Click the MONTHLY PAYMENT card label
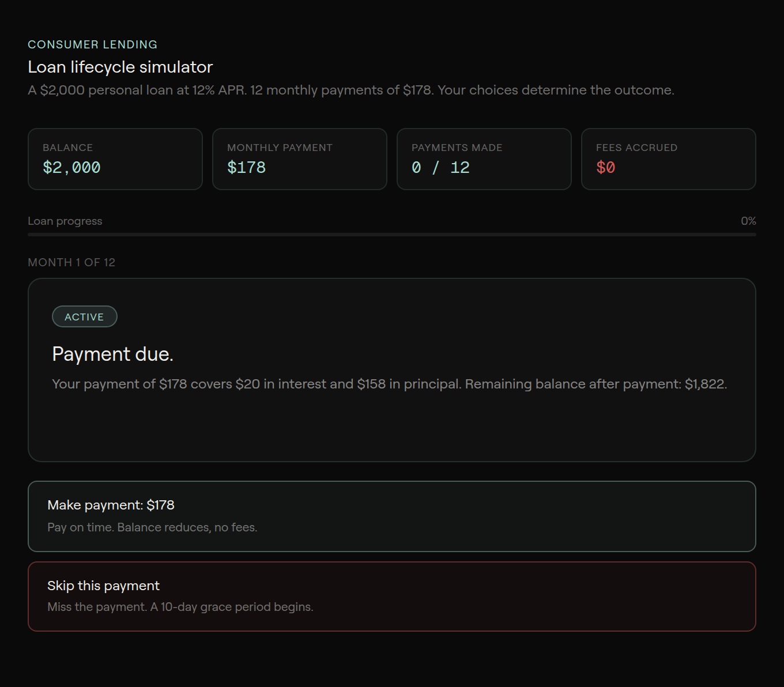This screenshot has width=784, height=687. (x=280, y=148)
